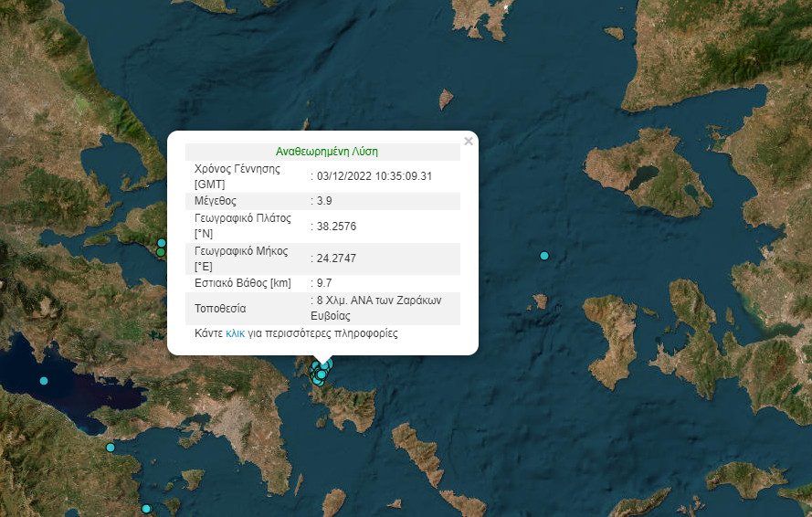Click the 'Αναθεωρημένη Λύση' popup header
This screenshot has width=812, height=517.
[326, 152]
